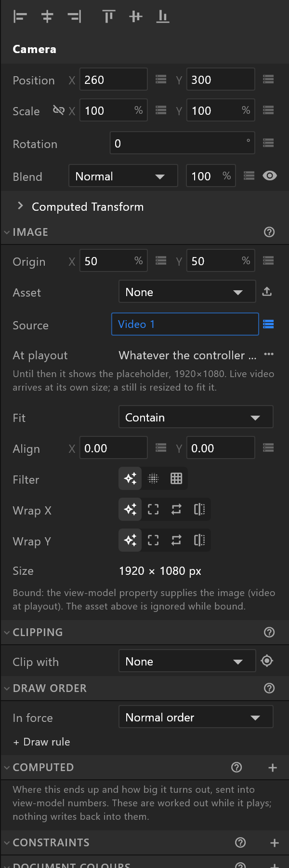Image resolution: width=289 pixels, height=868 pixels.
Task: Align right edges icon
Action: [x=74, y=17]
